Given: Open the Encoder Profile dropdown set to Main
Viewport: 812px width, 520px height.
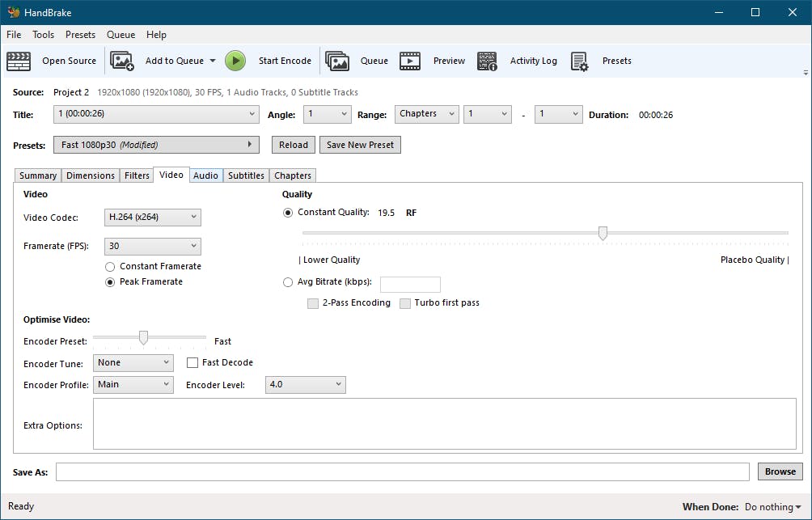Looking at the screenshot, I should [133, 385].
